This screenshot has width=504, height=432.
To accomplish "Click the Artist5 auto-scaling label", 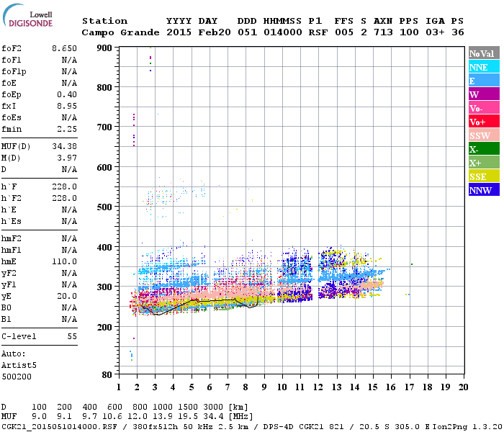I will click(19, 366).
